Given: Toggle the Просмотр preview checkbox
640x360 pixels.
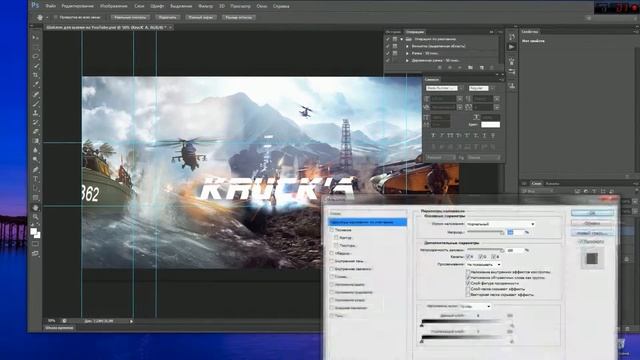Looking at the screenshot, I should [x=580, y=242].
